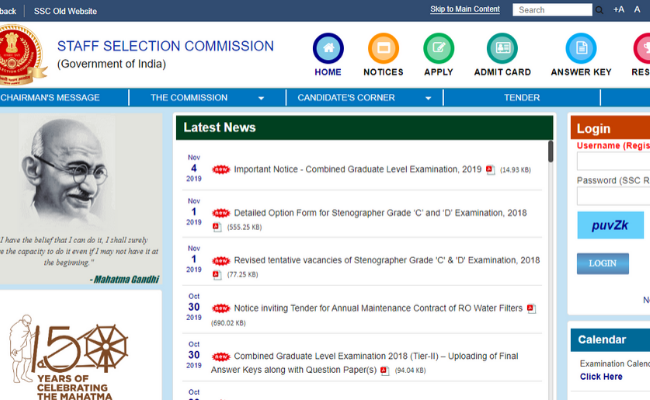Increase font size with +A
The image size is (650, 400).
pos(620,10)
